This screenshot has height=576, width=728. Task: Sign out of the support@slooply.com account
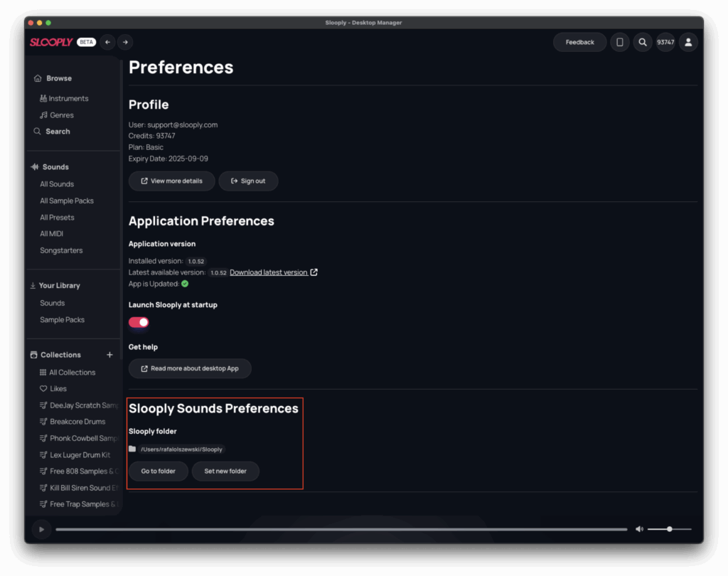[248, 181]
